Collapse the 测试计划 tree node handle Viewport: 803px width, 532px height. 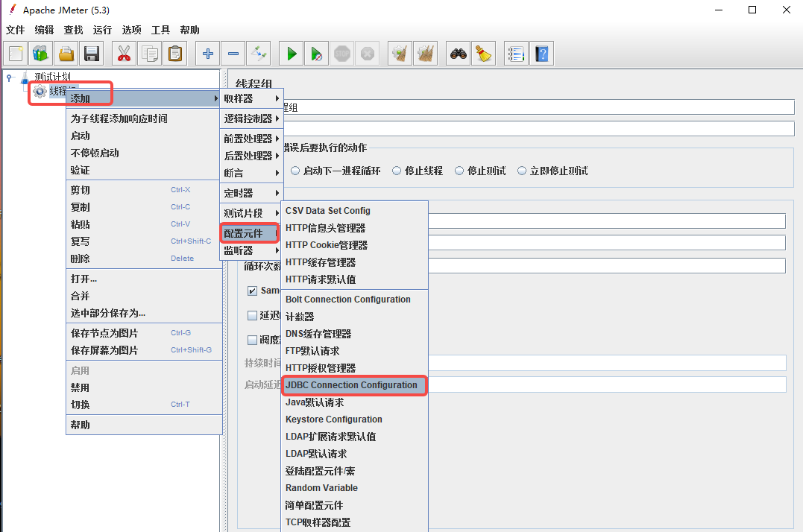(9, 77)
